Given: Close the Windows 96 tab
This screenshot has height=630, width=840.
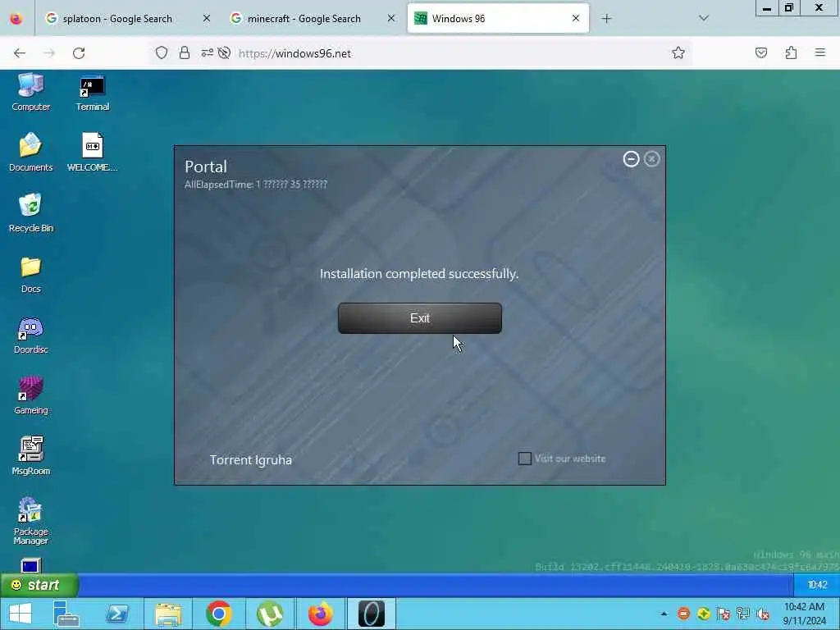Looking at the screenshot, I should [576, 19].
